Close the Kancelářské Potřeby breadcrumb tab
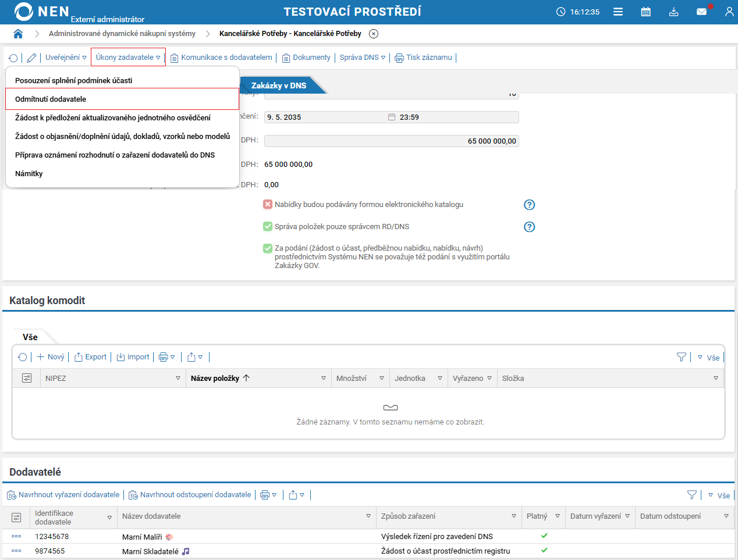Viewport: 738px width, 560px height. 374,34
